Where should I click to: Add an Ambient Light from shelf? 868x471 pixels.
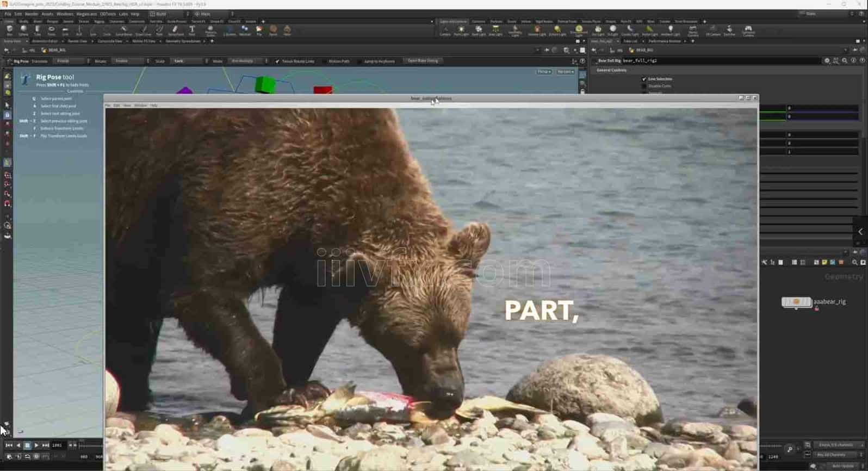tap(670, 30)
